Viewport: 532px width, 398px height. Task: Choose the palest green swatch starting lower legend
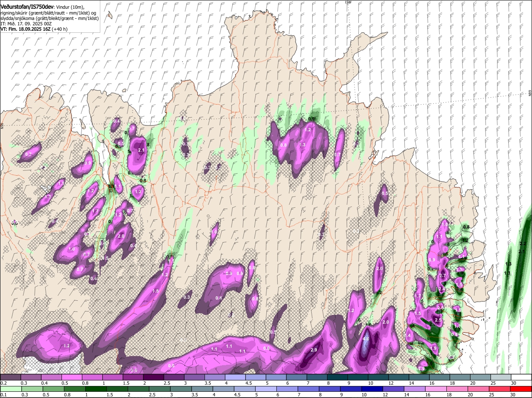pos(11,389)
